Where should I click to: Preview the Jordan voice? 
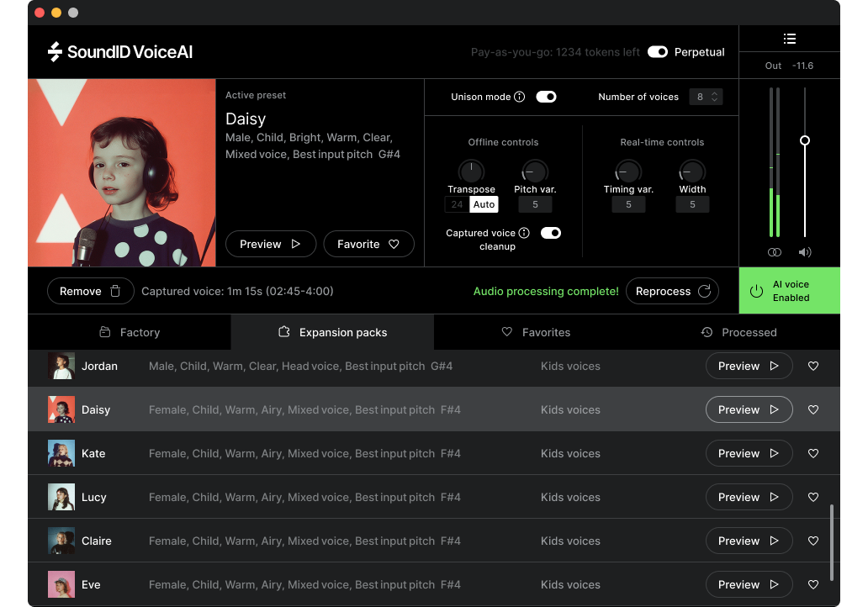pyautogui.click(x=749, y=367)
